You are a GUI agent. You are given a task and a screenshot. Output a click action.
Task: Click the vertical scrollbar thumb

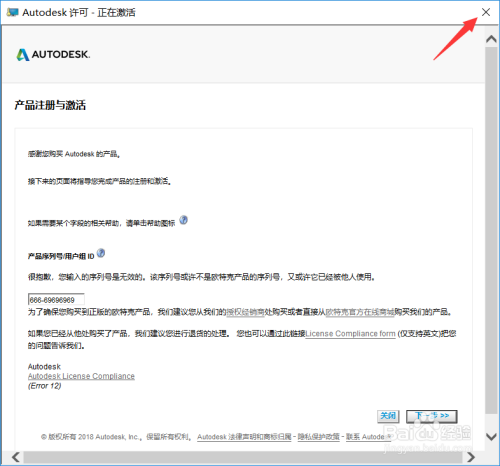[491, 230]
